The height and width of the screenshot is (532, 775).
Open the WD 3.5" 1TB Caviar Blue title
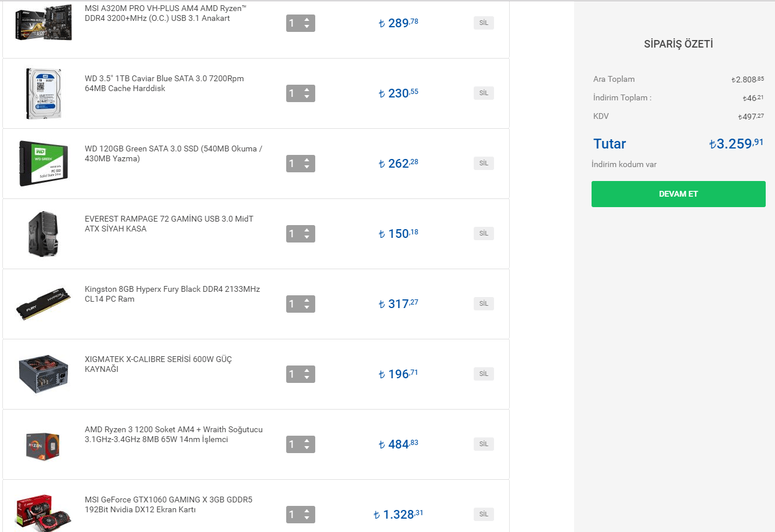point(164,84)
